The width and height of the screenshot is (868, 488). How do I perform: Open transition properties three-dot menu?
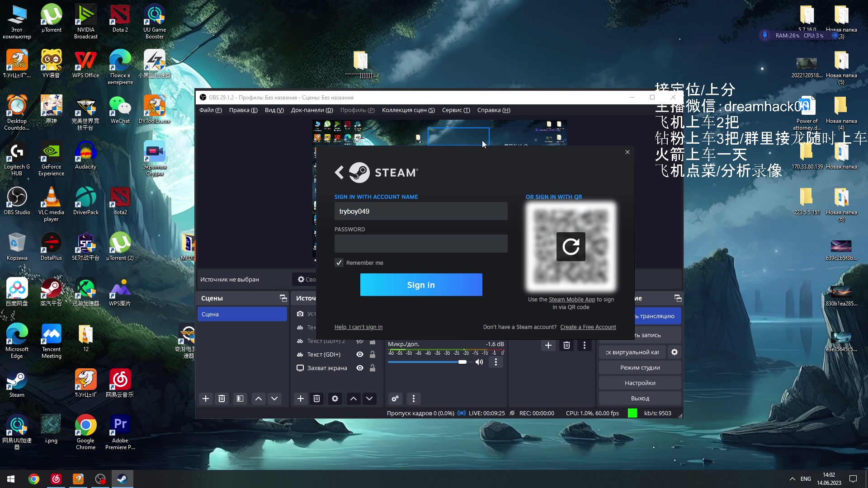click(585, 345)
